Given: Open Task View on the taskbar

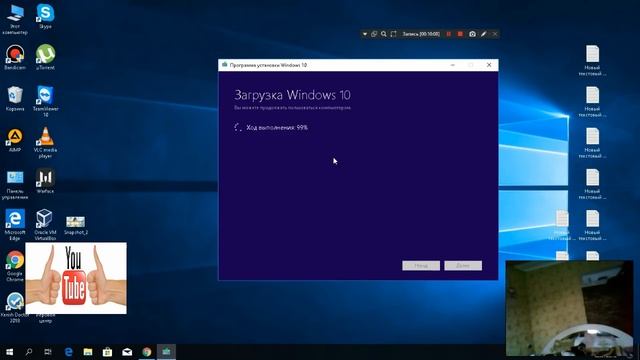Looking at the screenshot, I should [48, 352].
